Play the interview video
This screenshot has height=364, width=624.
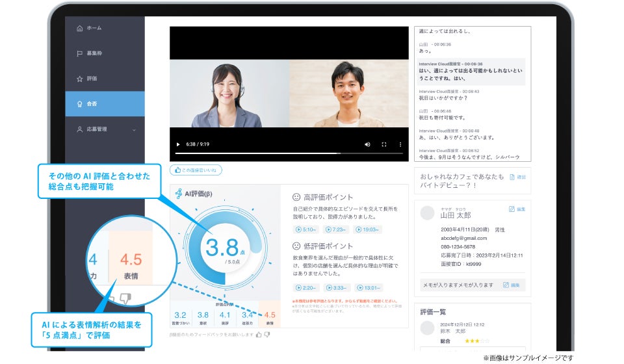(178, 144)
